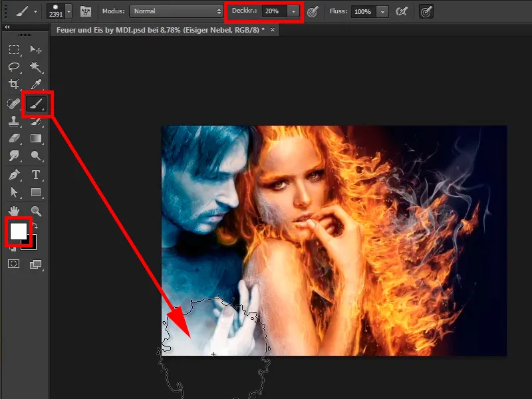Toggle Quick Mask mode
Image resolution: width=532 pixels, height=399 pixels.
(x=14, y=264)
